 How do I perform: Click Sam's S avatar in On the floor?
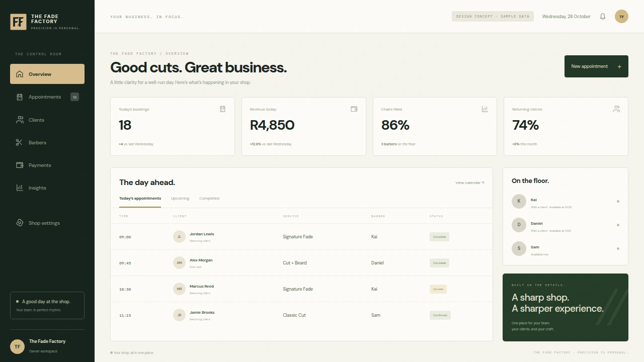click(x=519, y=248)
